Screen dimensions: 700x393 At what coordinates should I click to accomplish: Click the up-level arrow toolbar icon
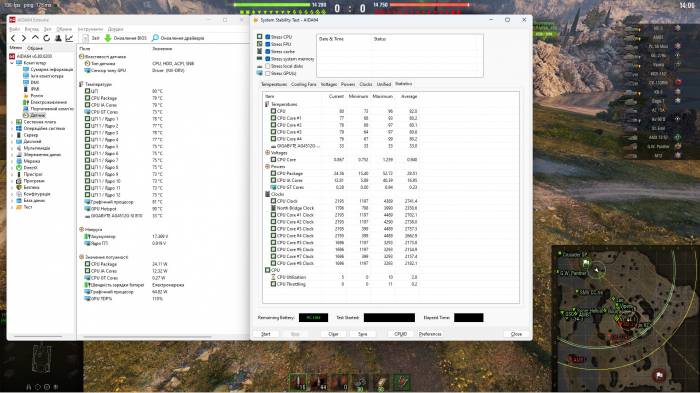35,38
